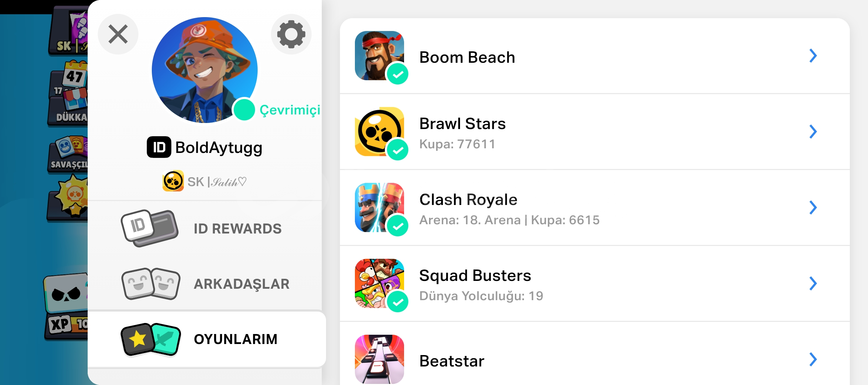This screenshot has width=868, height=385.
Task: Open the ID Rewards card icon
Action: click(x=150, y=228)
